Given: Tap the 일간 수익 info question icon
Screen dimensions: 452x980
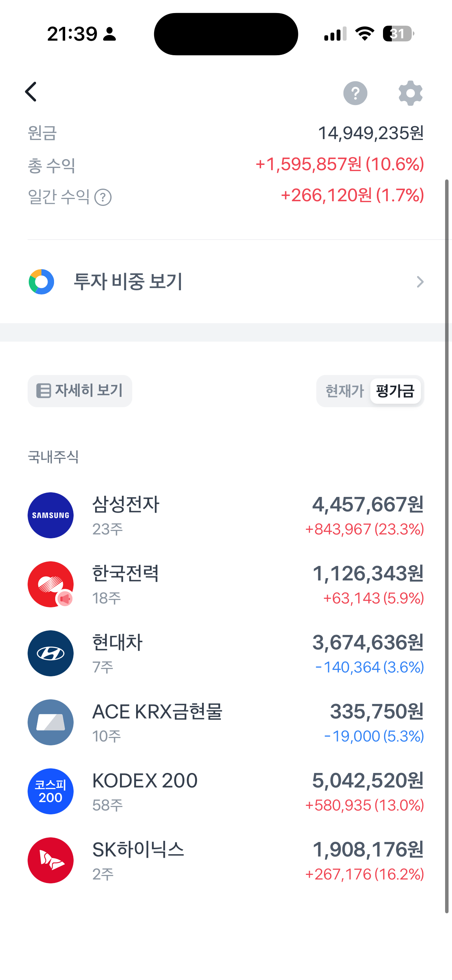Looking at the screenshot, I should pos(103,197).
